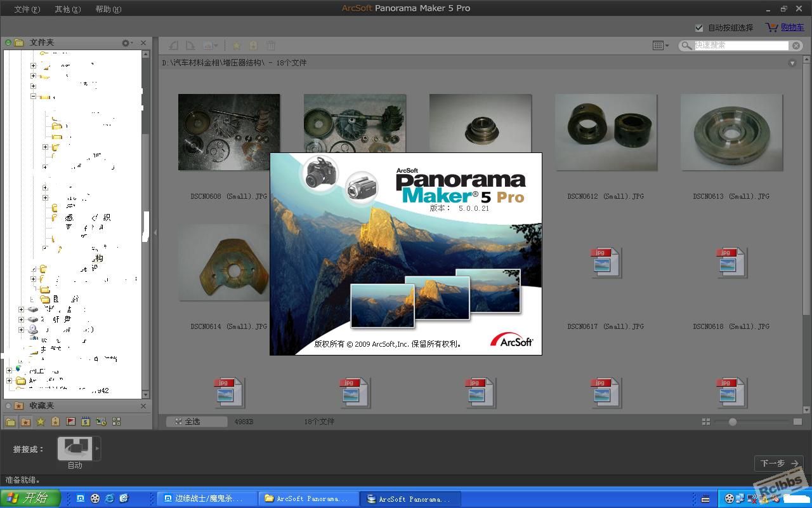Click the recent-time filter icon
Screen dimensions: 812x508
[101, 422]
